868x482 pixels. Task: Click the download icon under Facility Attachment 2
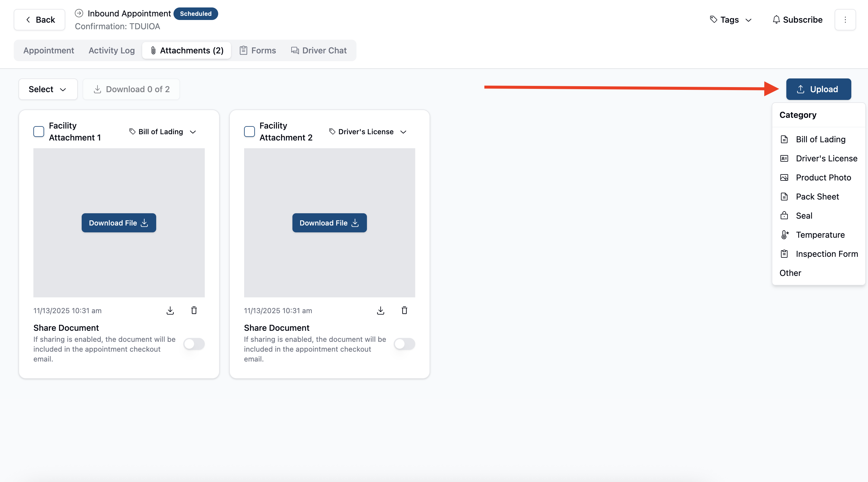coord(381,310)
